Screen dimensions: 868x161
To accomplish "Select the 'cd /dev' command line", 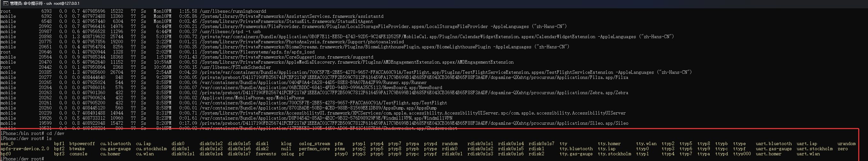I will pos(32,133).
